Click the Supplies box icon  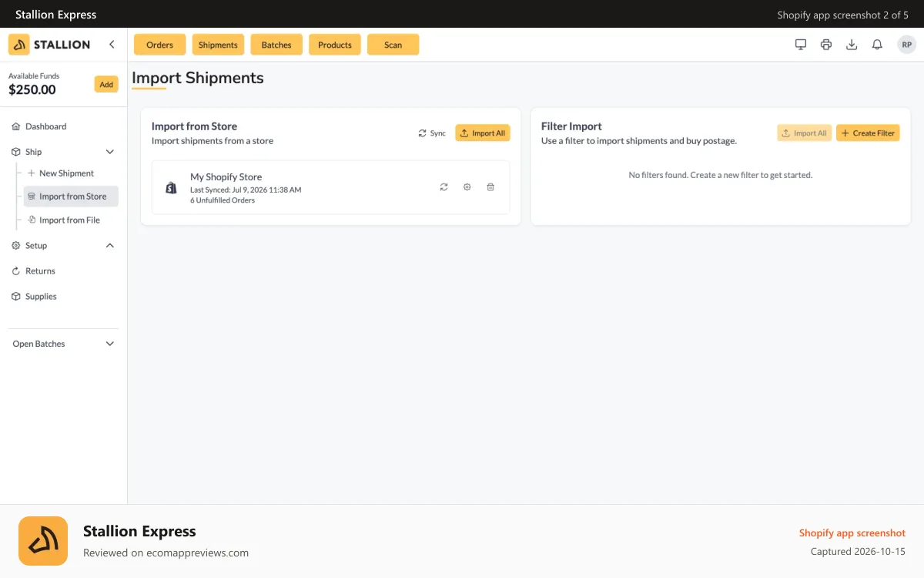[x=16, y=297]
